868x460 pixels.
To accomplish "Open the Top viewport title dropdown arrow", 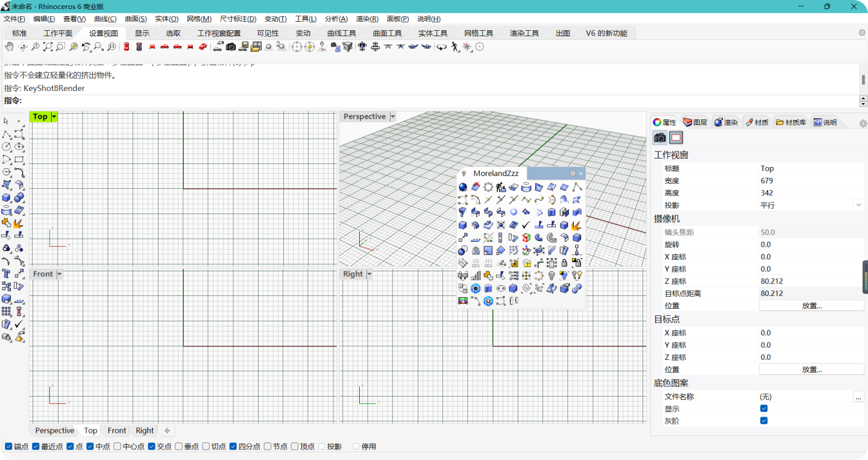I will [x=54, y=116].
